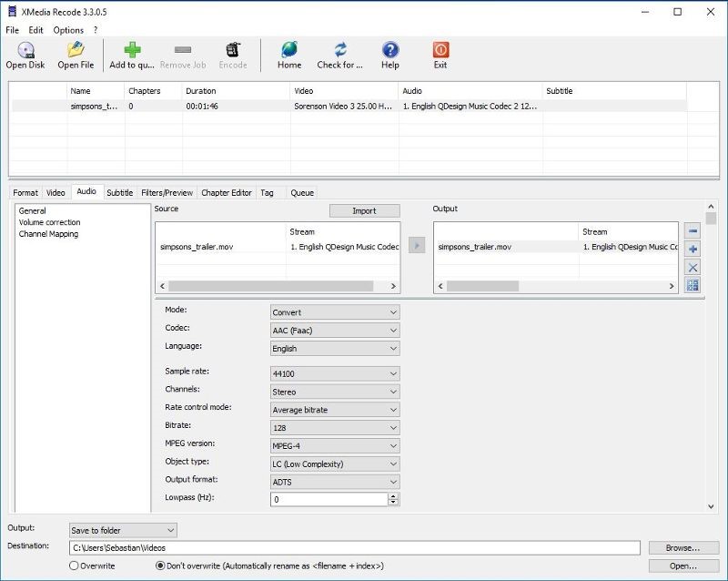Image resolution: width=728 pixels, height=581 pixels.
Task: Go to the Home page icon
Action: 289,53
